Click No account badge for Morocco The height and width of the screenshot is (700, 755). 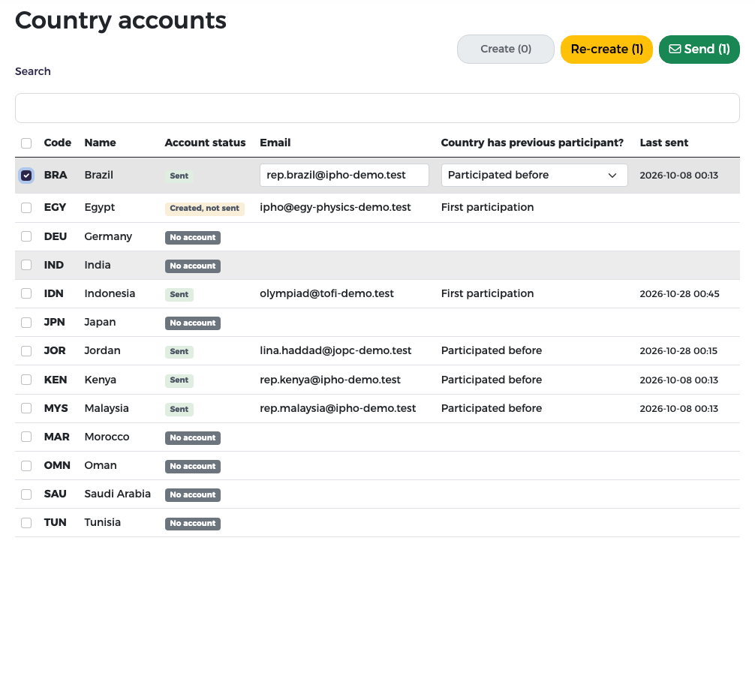click(193, 437)
